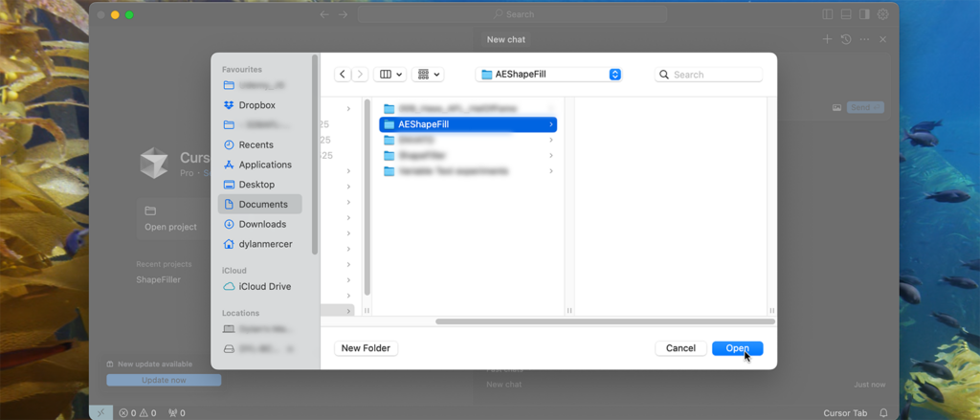Image resolution: width=980 pixels, height=420 pixels.
Task: Switch to the New chat tab
Action: (505, 39)
